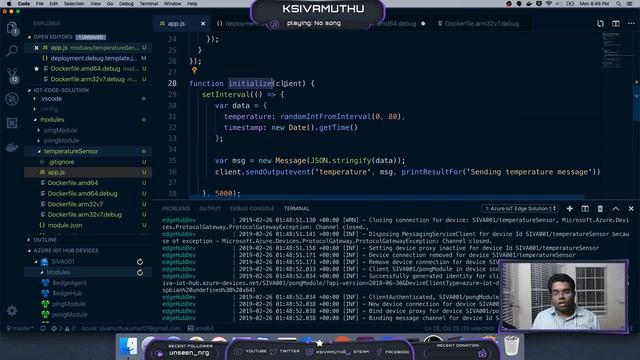This screenshot has width=640, height=360.
Task: Open .gitignore in temperatureSensor
Action: 61,162
